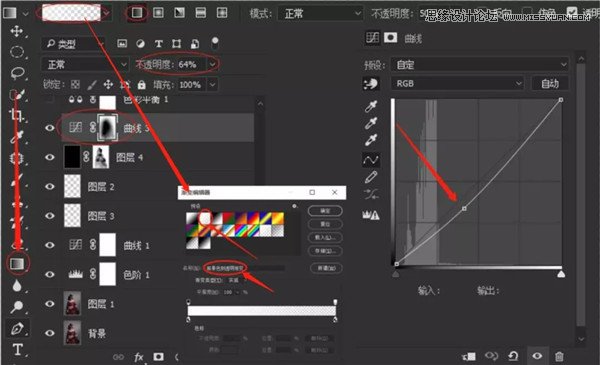The width and height of the screenshot is (600, 365).
Task: Choose radial gradient style
Action: tap(158, 13)
